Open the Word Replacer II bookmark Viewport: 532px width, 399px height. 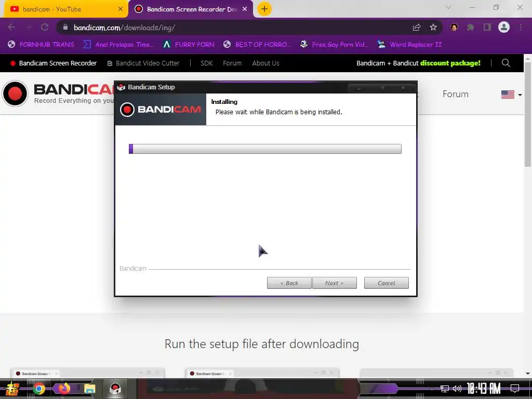point(409,45)
